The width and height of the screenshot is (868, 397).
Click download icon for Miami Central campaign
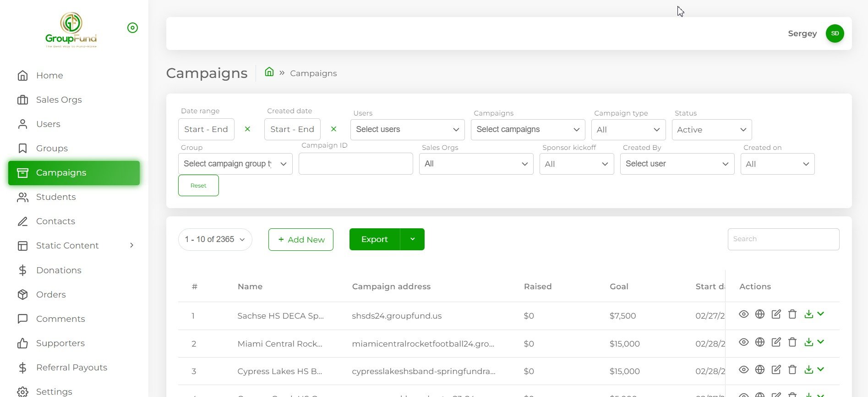click(809, 342)
